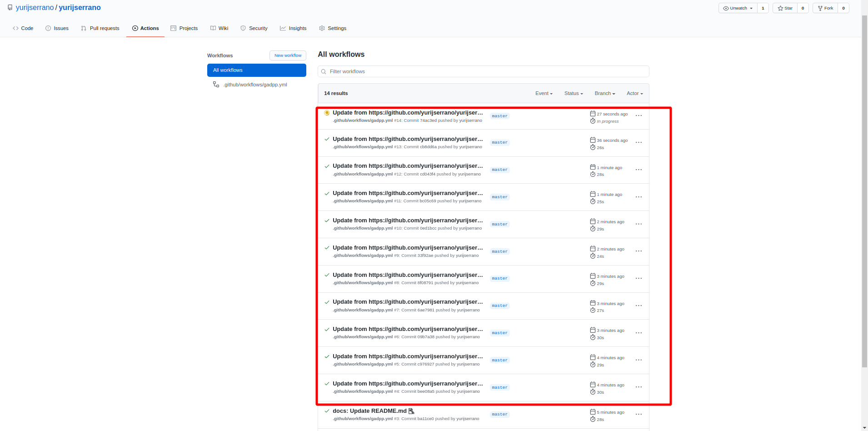View the watchers count next to Unwatch

(763, 8)
